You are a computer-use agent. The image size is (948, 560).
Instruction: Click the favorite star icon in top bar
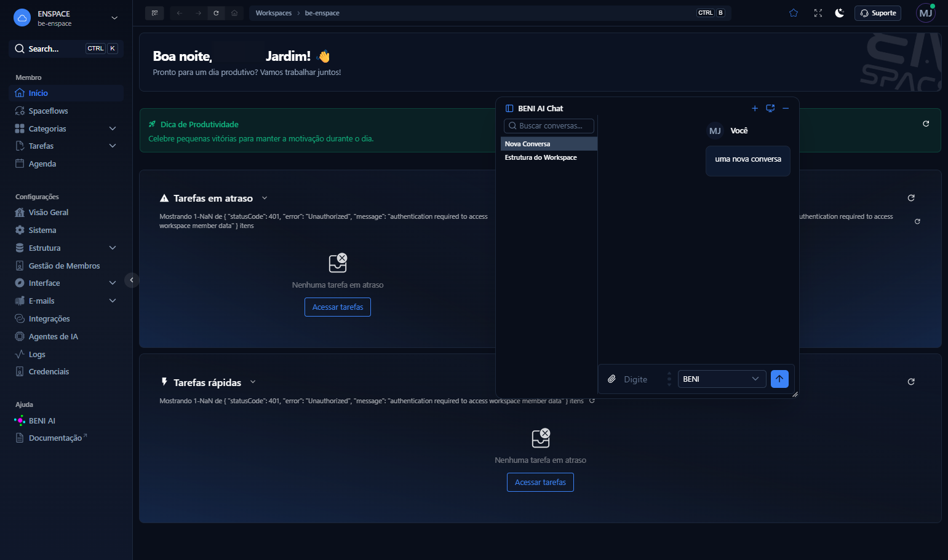pyautogui.click(x=794, y=13)
